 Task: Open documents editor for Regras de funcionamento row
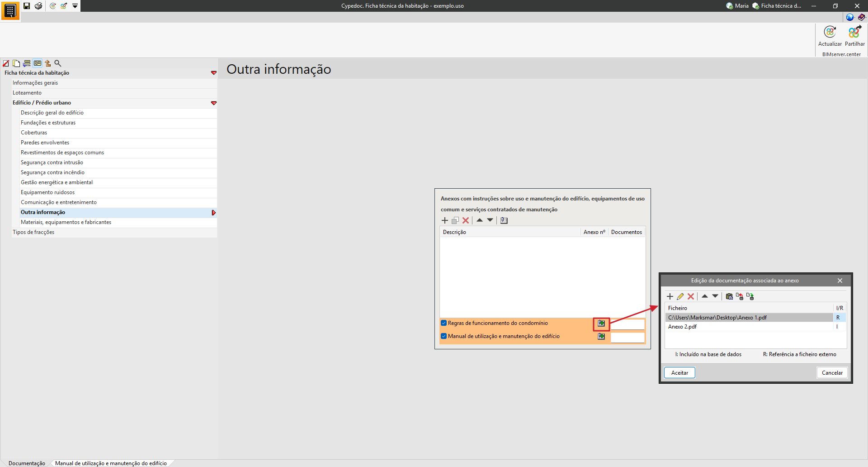pyautogui.click(x=601, y=323)
